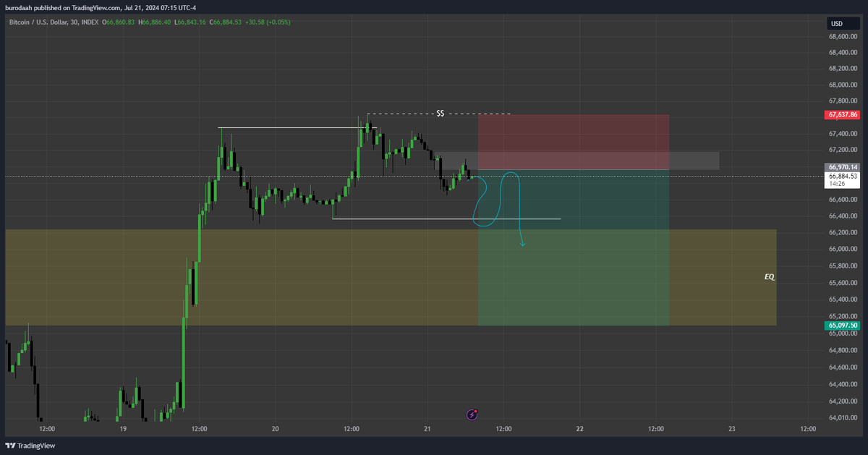
Task: Click the 67,400.00 price axis label
Action: click(x=843, y=134)
